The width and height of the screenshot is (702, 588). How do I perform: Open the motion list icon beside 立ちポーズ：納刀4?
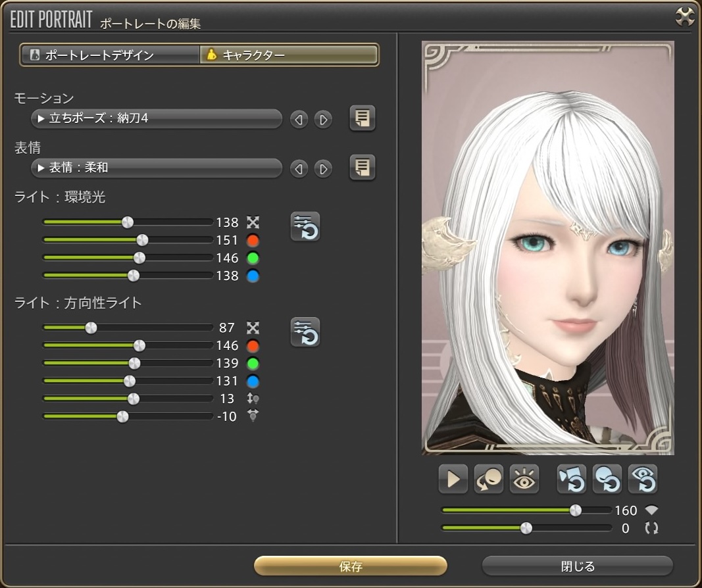click(362, 118)
